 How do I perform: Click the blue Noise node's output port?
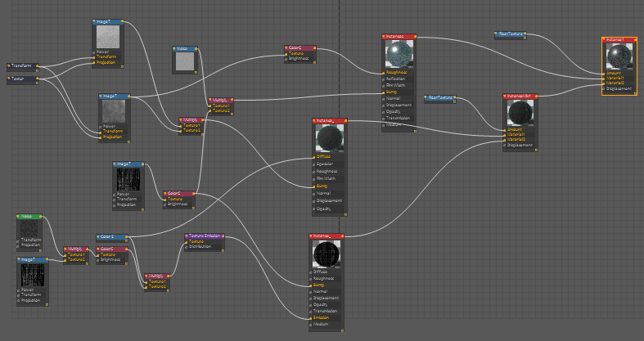pyautogui.click(x=196, y=48)
